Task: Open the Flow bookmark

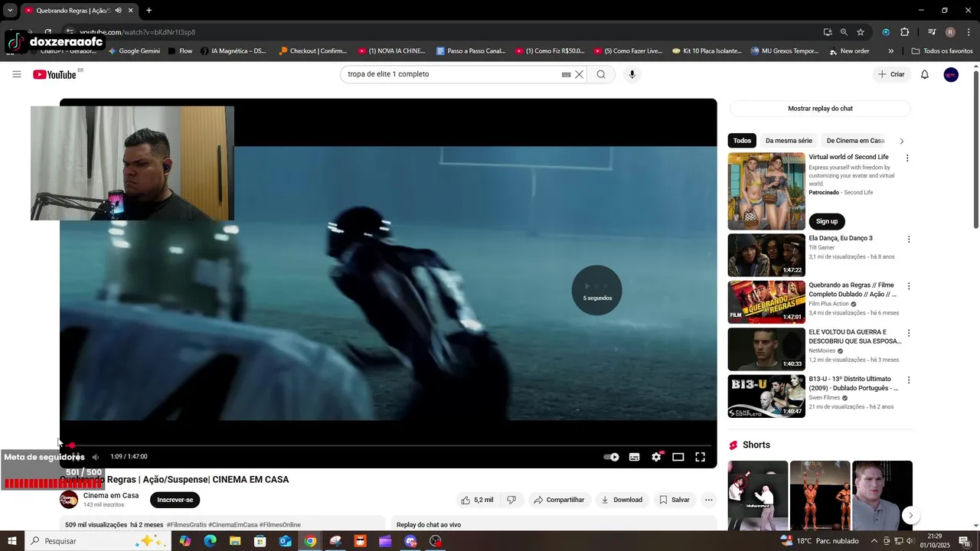Action: (181, 51)
